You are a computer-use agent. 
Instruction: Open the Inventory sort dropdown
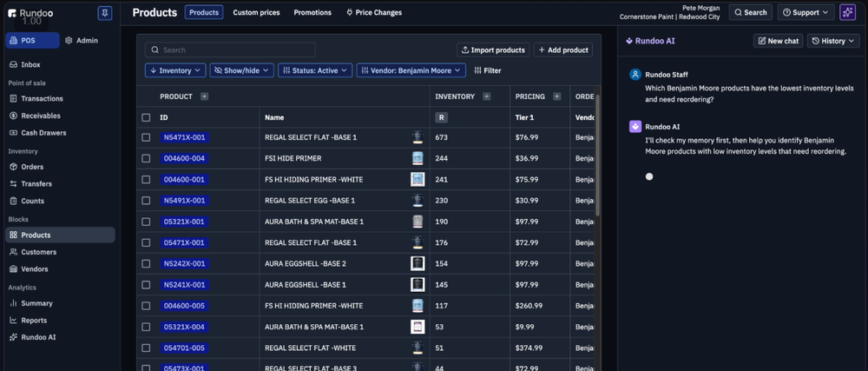[x=175, y=70]
